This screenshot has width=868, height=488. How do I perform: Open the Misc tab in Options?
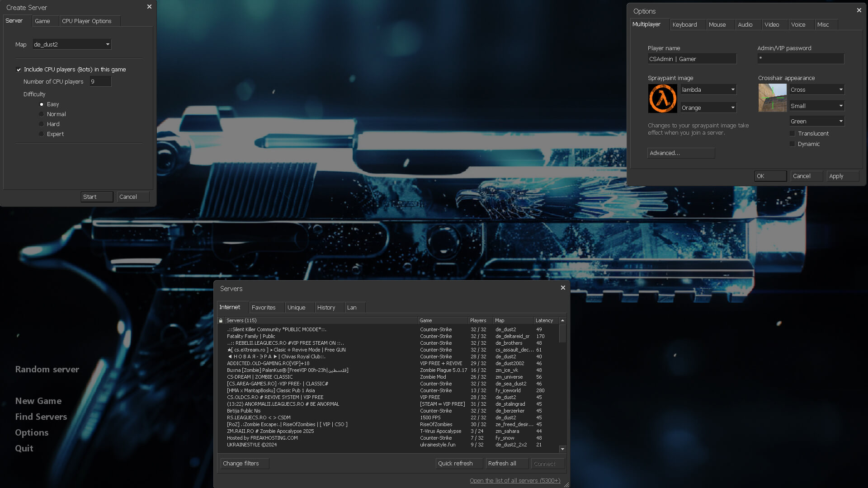tap(826, 24)
